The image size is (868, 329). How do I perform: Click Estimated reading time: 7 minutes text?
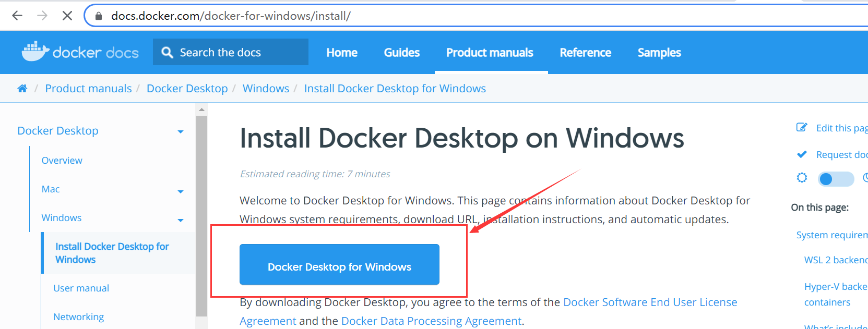point(315,174)
